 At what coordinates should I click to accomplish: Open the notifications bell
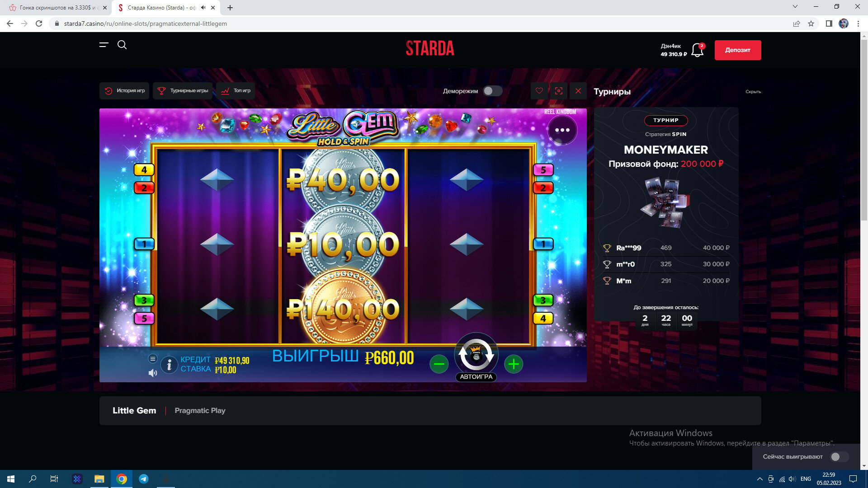point(697,50)
